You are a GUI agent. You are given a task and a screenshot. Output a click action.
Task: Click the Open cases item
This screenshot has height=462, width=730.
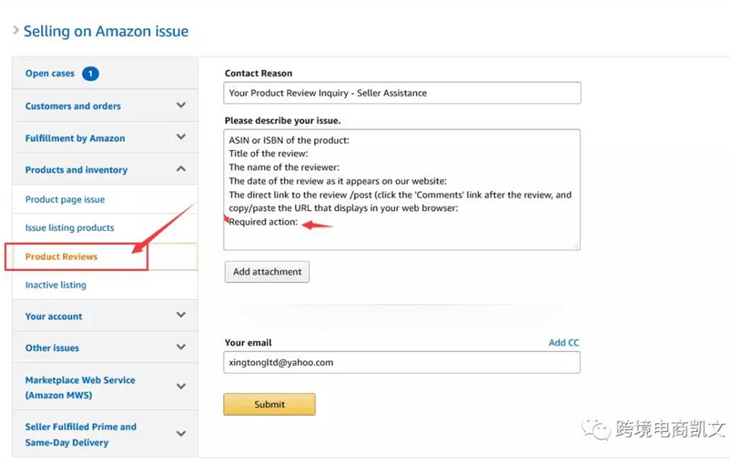(x=50, y=73)
